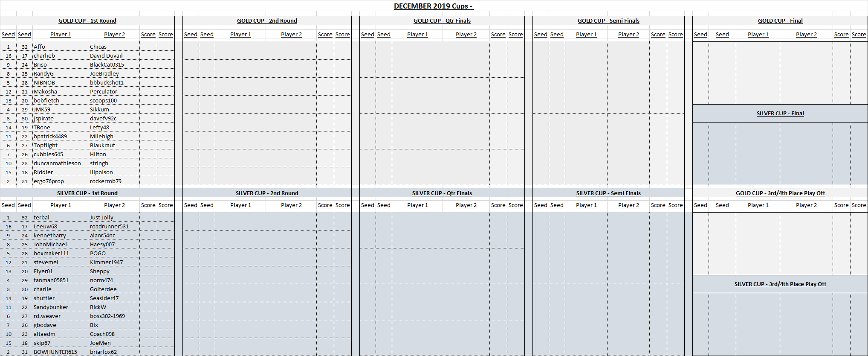868x356 pixels.
Task: Click the boss302-1969 cell
Action: 107,316
